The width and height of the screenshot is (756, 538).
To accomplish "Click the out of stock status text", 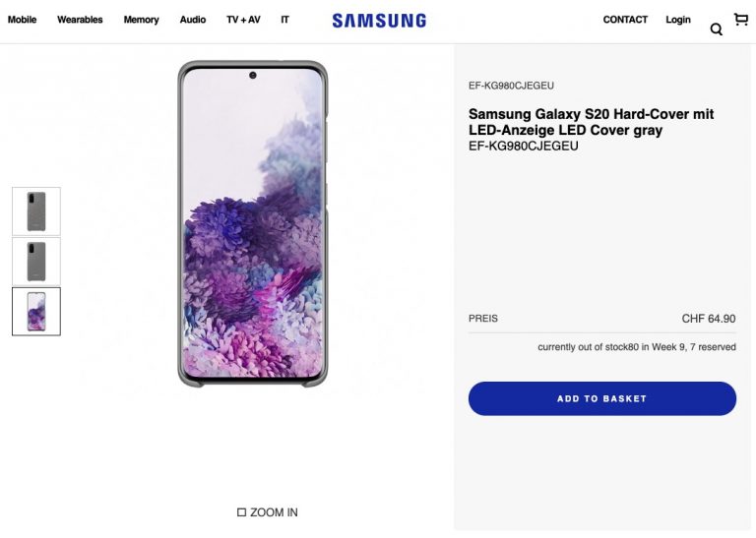I will [x=636, y=347].
